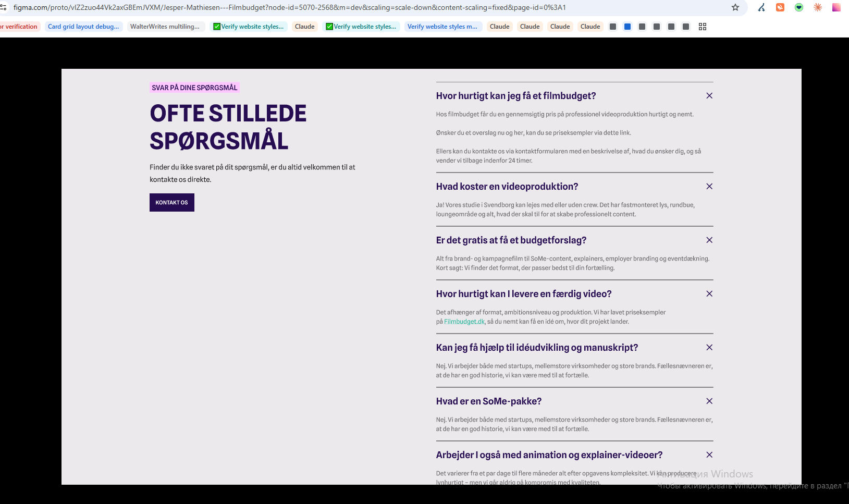849x504 pixels.
Task: Click the 'SVAR PÅ DINE SPØRGSMÅL' tag
Action: point(194,88)
